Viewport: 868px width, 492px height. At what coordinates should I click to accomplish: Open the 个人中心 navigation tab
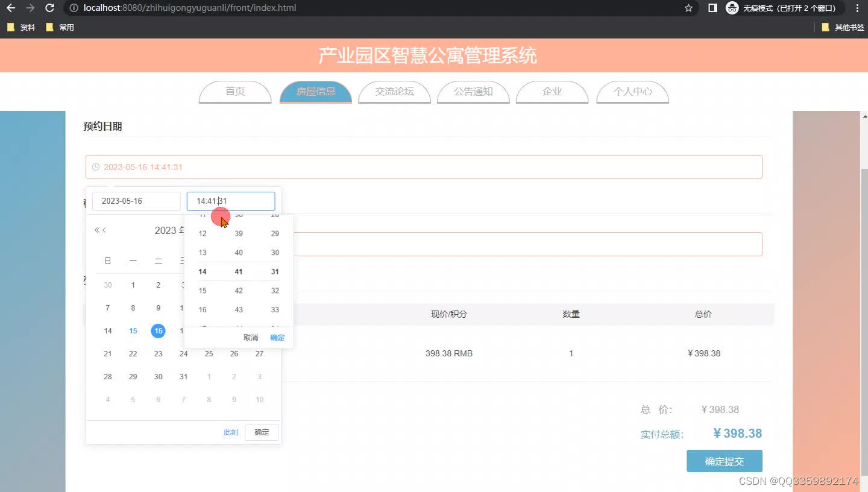[633, 92]
